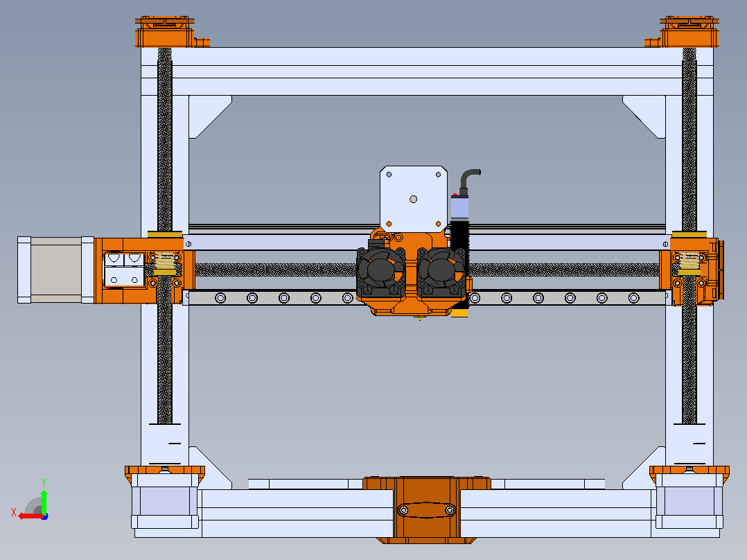
Task: Select the linear rail with bolt holes, left section
Action: 270,298
